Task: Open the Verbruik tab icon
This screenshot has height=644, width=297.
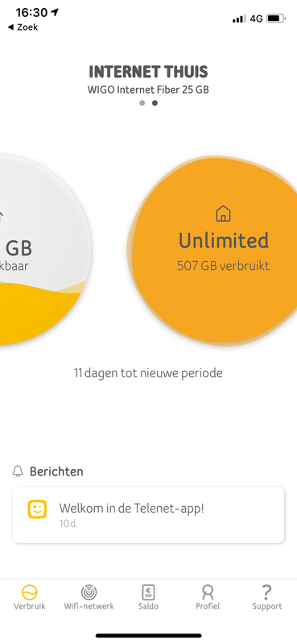Action: click(30, 592)
